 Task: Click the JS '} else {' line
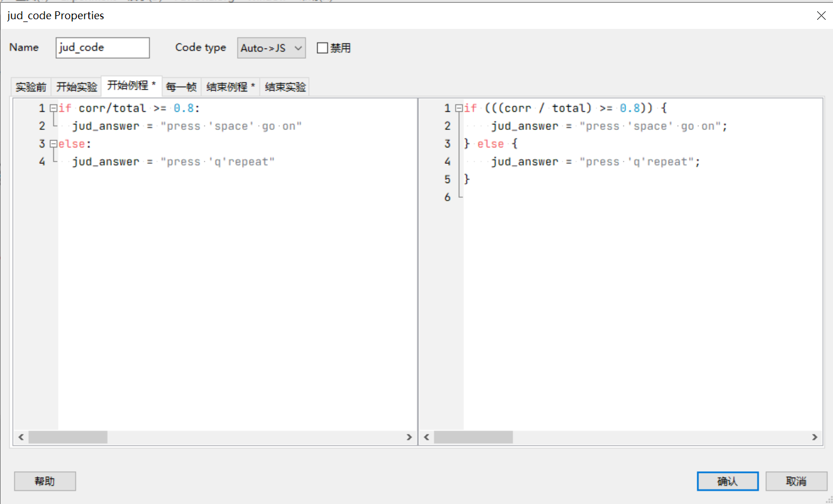[x=490, y=144]
